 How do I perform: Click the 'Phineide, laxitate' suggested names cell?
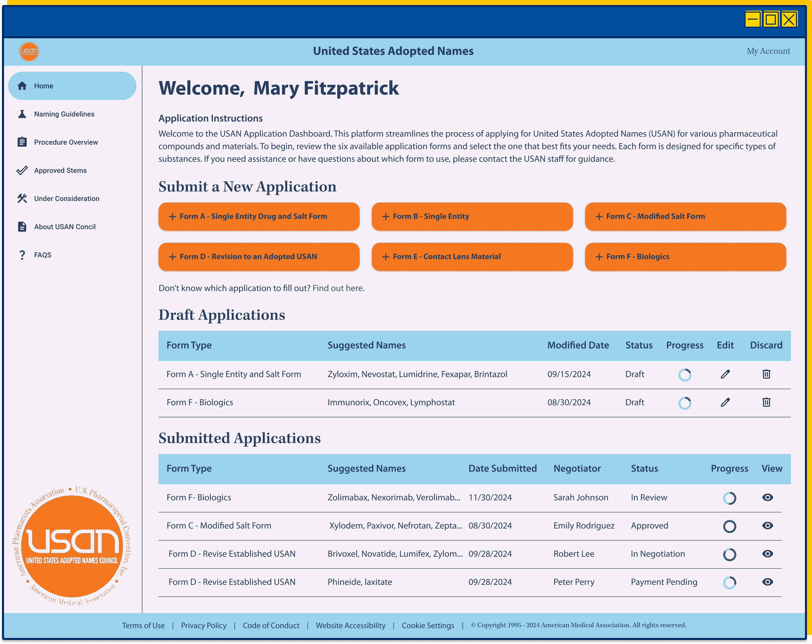point(360,582)
